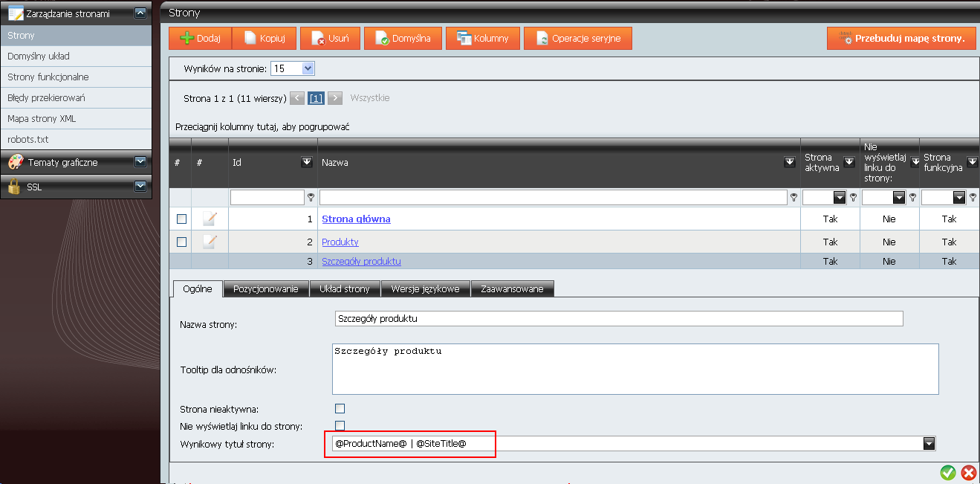Click the Kopiuj button
980x484 pixels.
point(265,38)
